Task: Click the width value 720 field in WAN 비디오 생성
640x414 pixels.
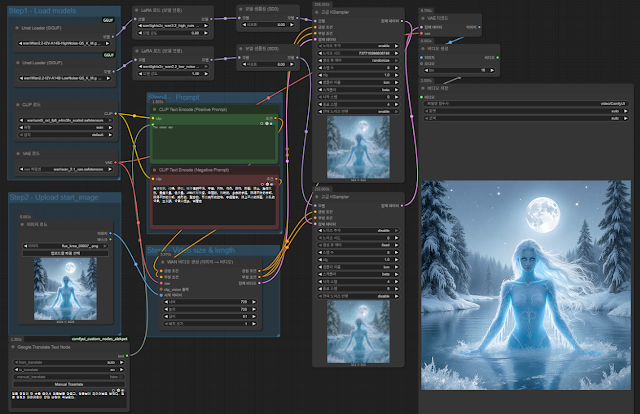Action: [210, 302]
